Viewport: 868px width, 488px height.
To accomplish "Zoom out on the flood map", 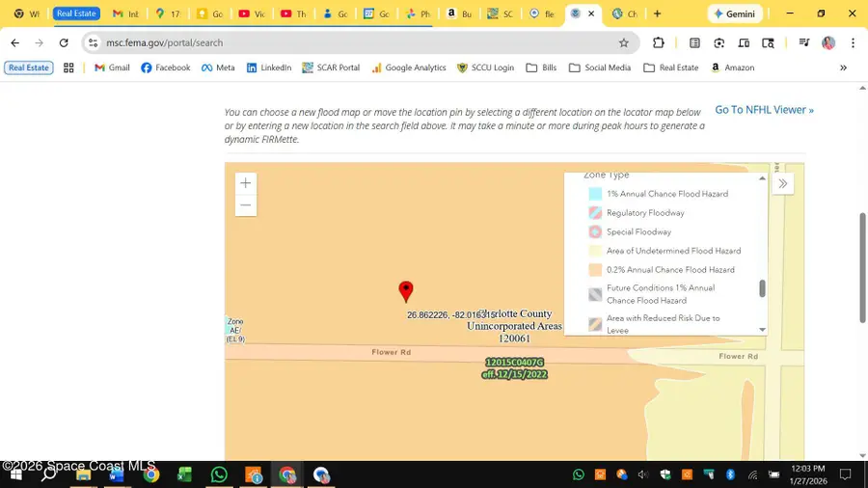I will pyautogui.click(x=246, y=205).
